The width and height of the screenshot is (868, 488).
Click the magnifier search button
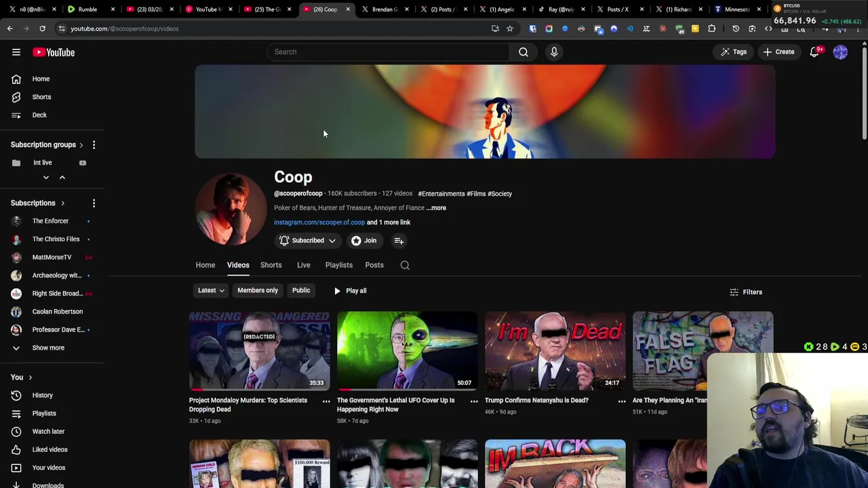point(524,52)
